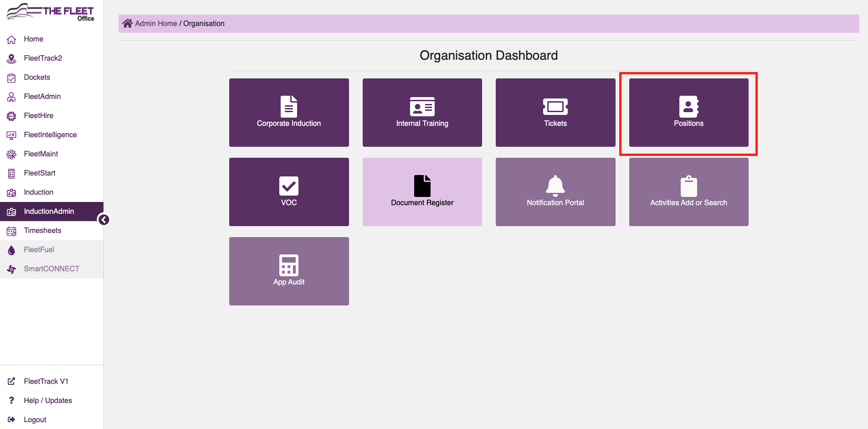
Task: Open the Notification Portal tile
Action: [555, 192]
